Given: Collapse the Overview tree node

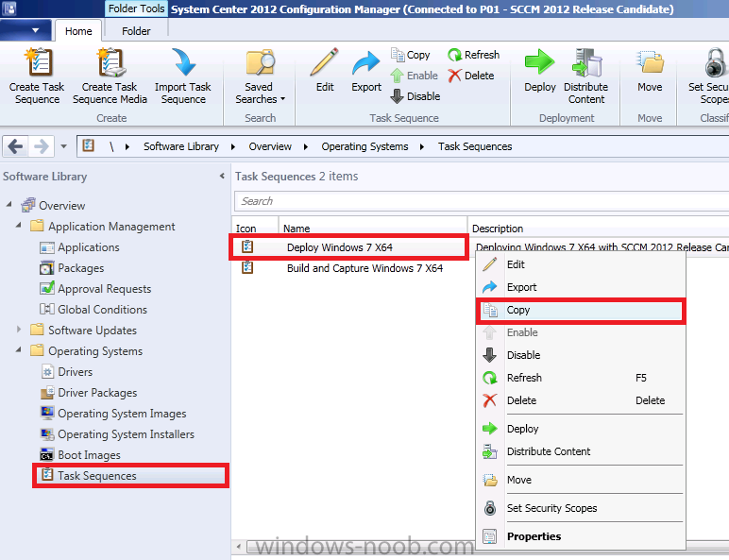Looking at the screenshot, I should 8,204.
